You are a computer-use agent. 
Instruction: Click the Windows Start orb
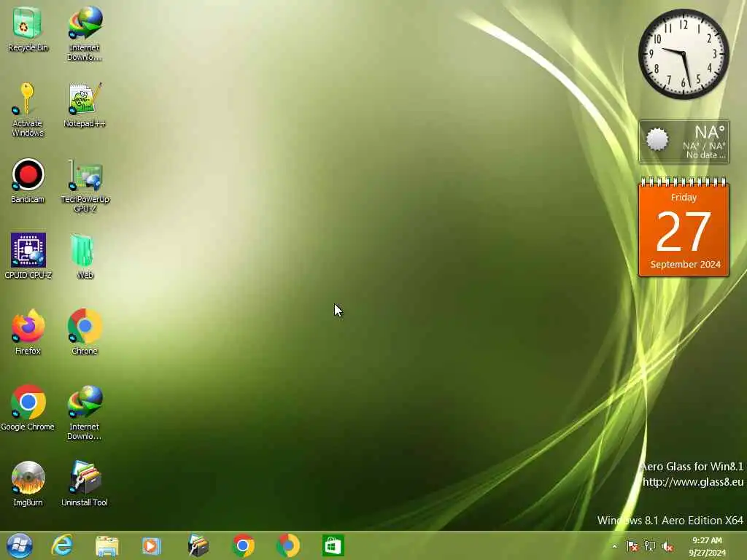point(20,545)
